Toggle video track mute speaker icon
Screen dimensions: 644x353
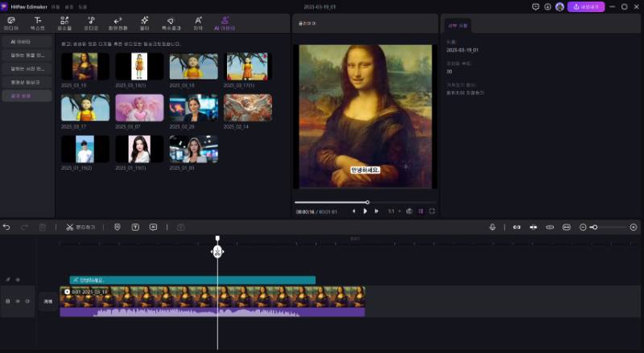click(x=27, y=302)
